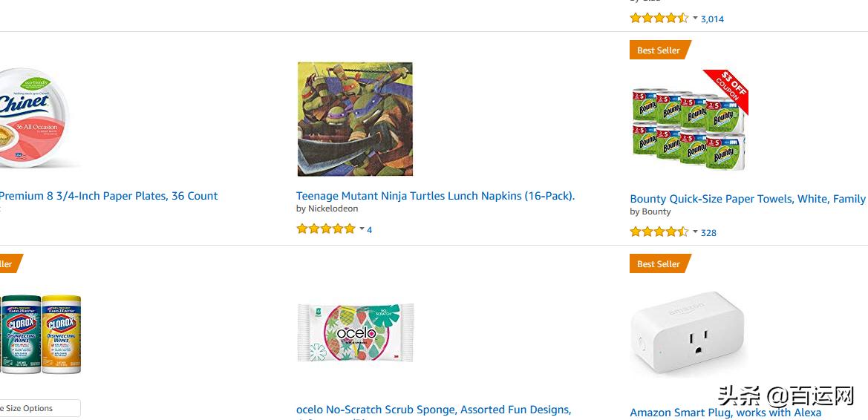Click the Clorox disinfecting wipes image
The width and height of the screenshot is (868, 420).
[40, 333]
